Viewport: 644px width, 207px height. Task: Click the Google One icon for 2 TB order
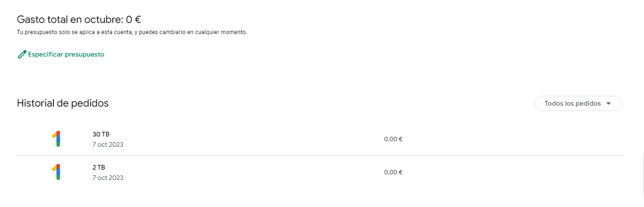(57, 172)
